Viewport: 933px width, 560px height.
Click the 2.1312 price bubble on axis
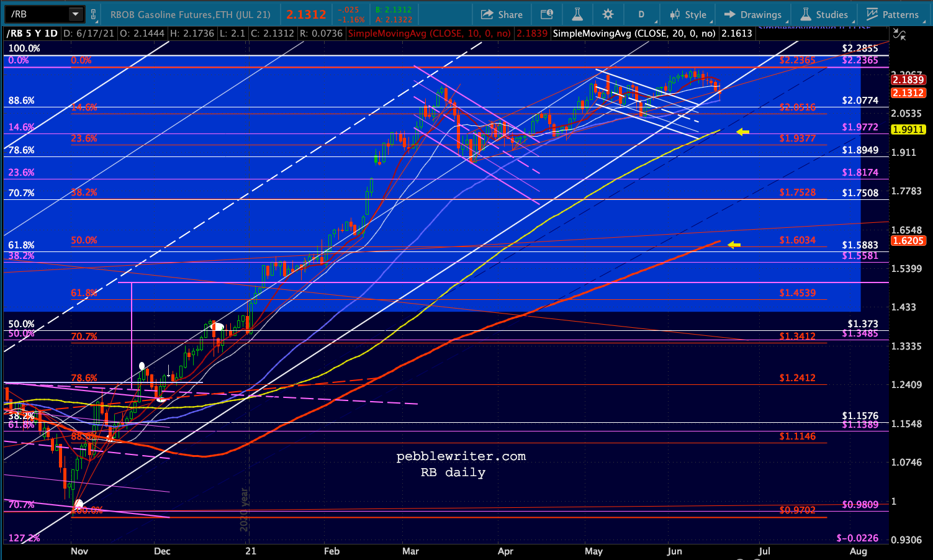[x=908, y=93]
